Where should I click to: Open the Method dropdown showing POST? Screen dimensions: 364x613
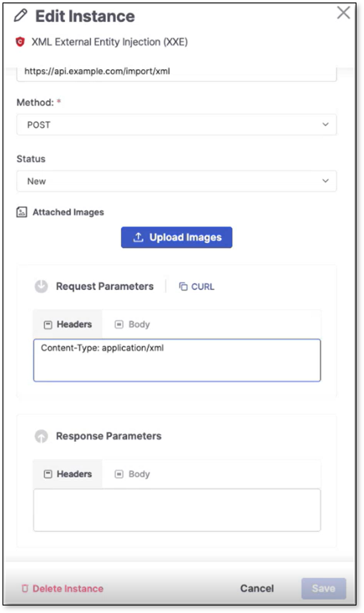click(176, 124)
